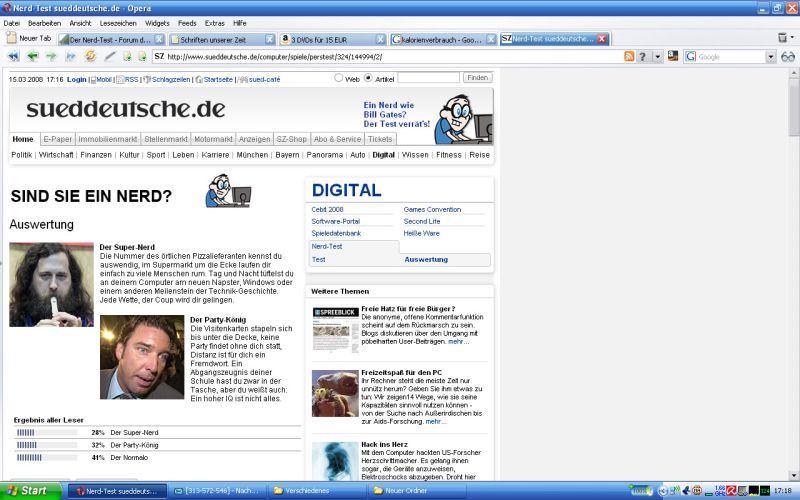
Task: Open the Ansicht menu
Action: tap(80, 23)
